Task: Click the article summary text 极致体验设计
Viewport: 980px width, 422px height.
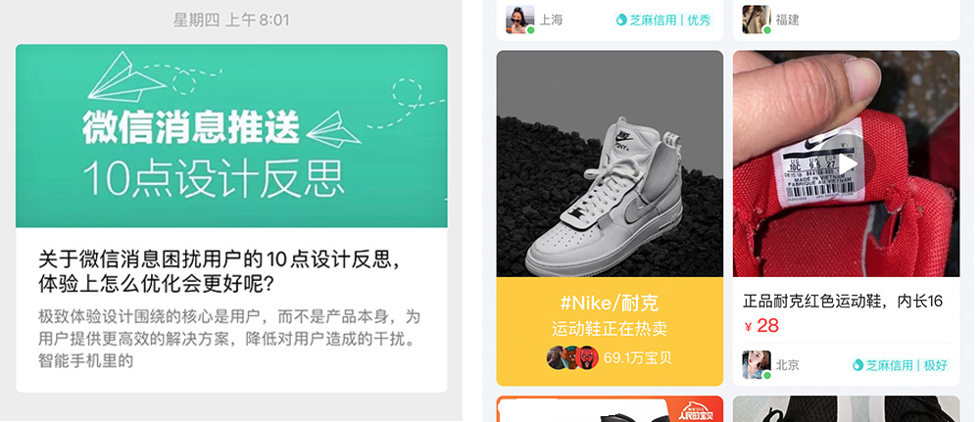Action: pos(229,339)
